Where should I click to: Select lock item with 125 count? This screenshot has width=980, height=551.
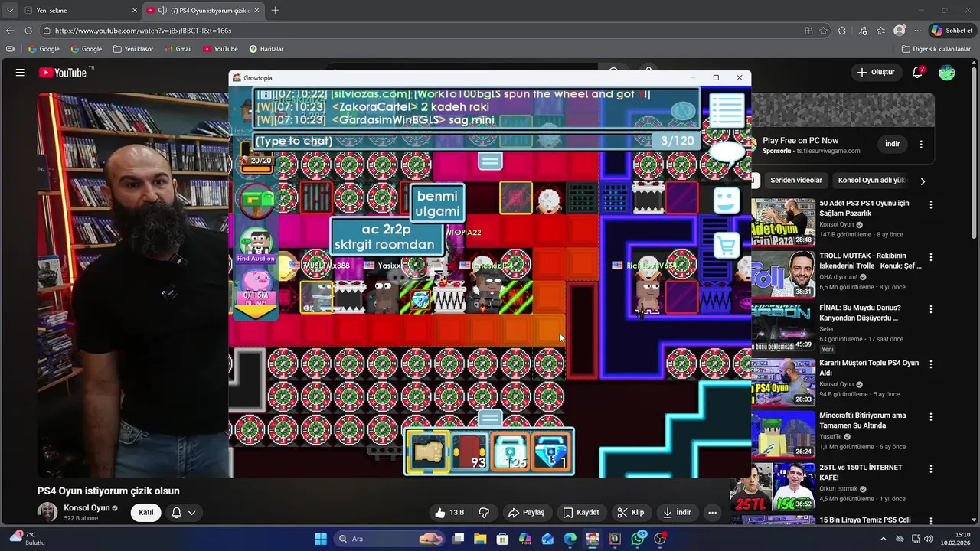tap(510, 452)
